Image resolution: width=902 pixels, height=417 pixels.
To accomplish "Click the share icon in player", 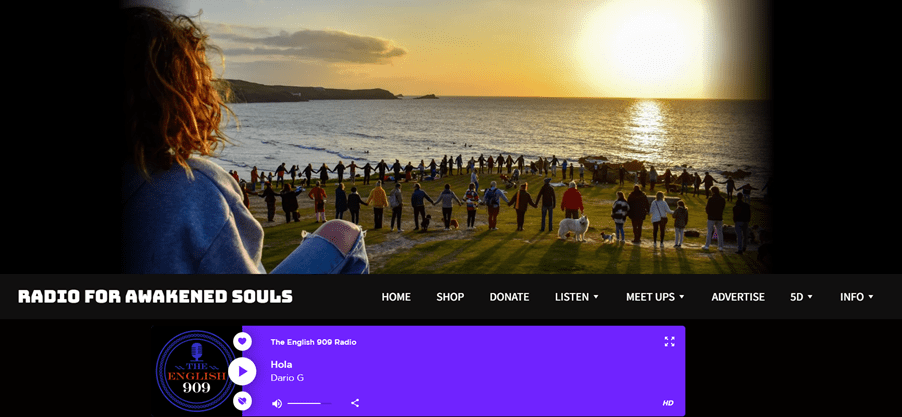I will click(x=355, y=403).
